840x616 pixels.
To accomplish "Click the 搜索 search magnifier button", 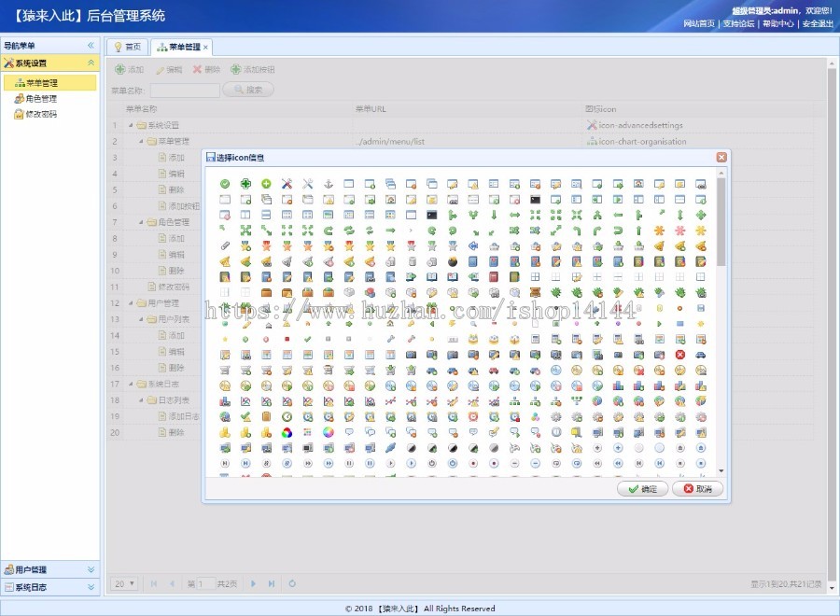I will [246, 90].
